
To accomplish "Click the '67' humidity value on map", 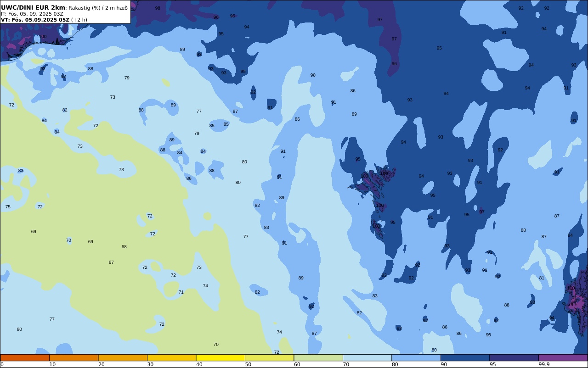I will [111, 262].
